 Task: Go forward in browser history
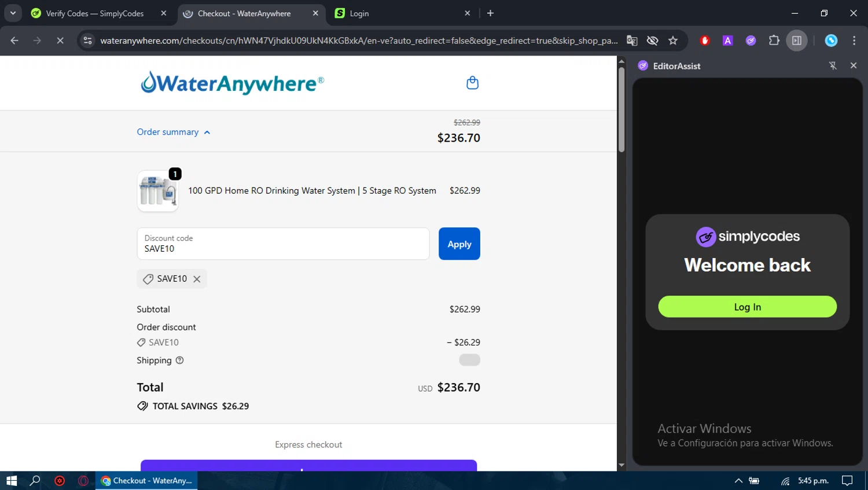click(37, 40)
